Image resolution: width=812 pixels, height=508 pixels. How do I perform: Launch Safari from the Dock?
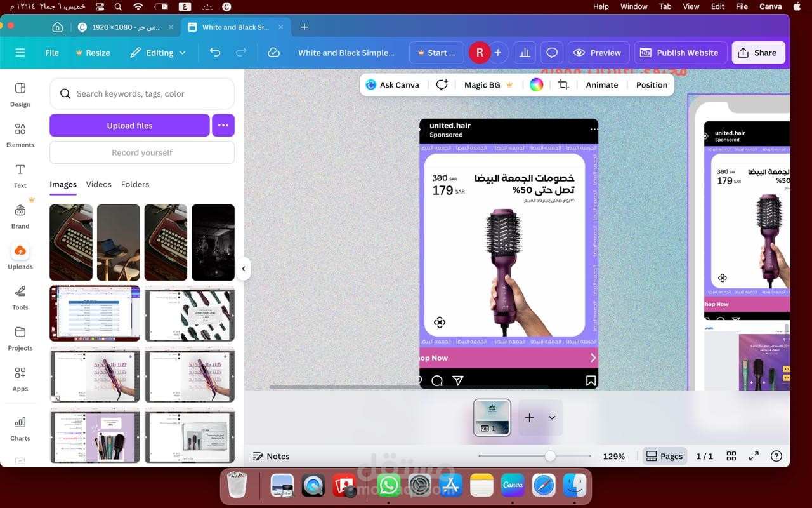[x=544, y=486]
